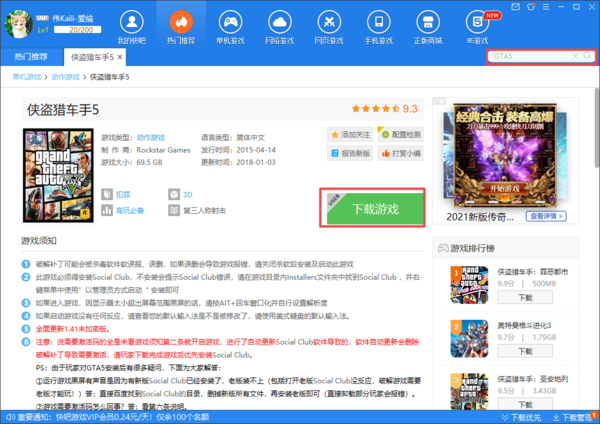Switch to the 热门推荐 tab

point(32,57)
